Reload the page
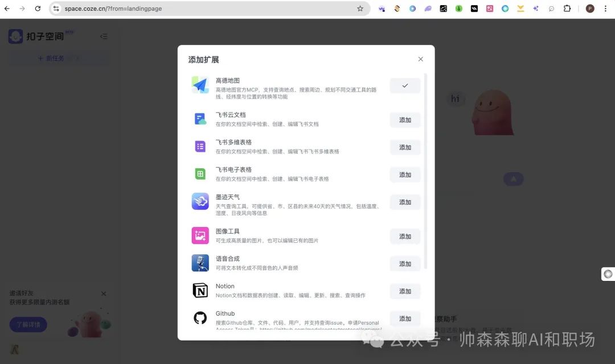Viewport: 615px width, 364px height. click(38, 8)
